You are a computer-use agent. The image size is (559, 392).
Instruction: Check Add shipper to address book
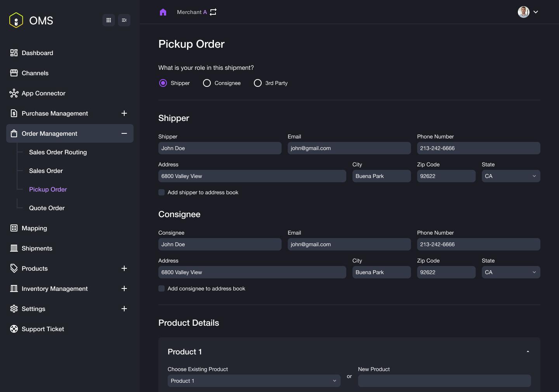pos(161,192)
